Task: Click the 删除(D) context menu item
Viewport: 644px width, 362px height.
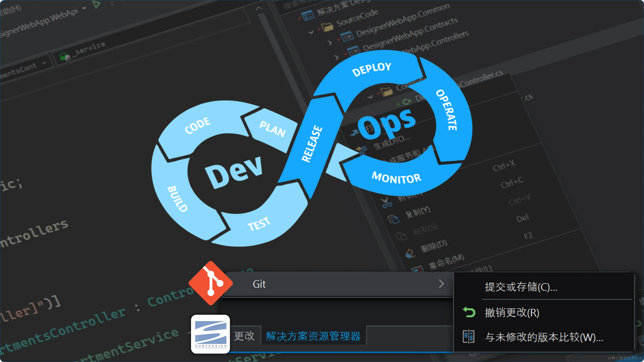Action: 434,246
